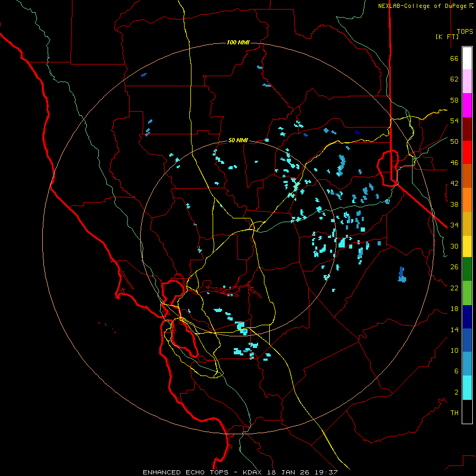Click the dark green legend swatch

pyautogui.click(x=467, y=269)
